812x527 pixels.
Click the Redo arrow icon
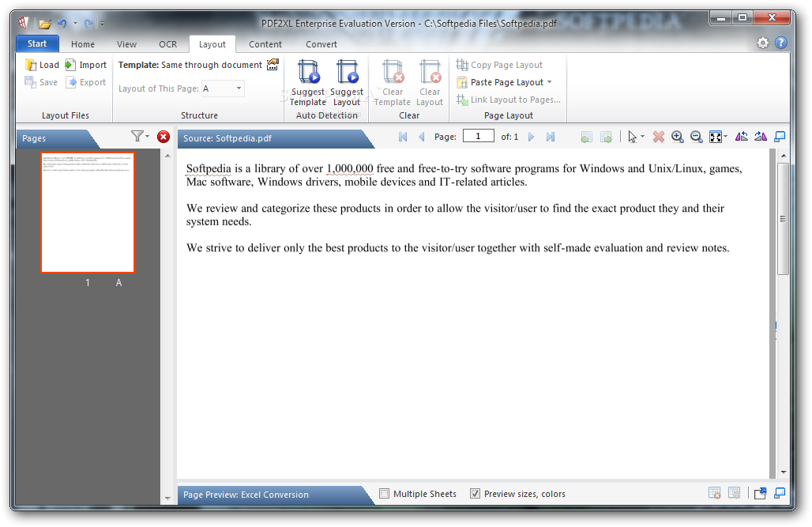(x=88, y=24)
